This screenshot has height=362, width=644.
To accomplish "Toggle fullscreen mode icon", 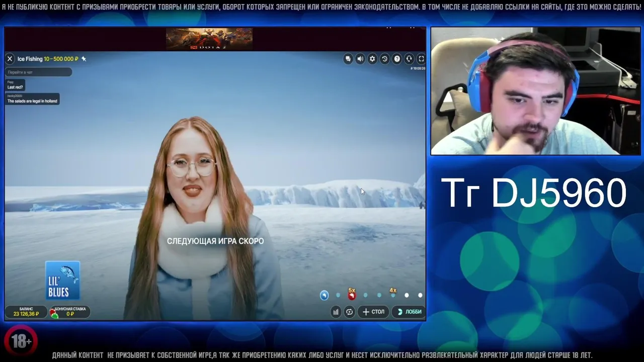I will [421, 59].
